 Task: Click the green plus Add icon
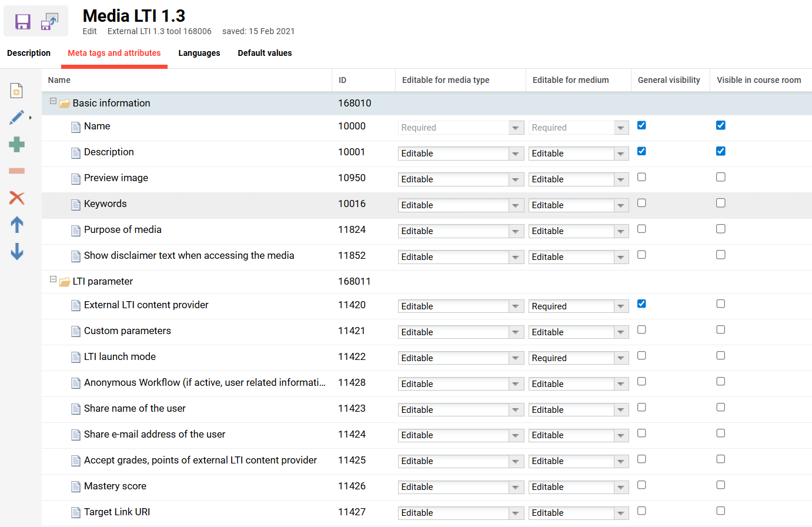pos(16,144)
